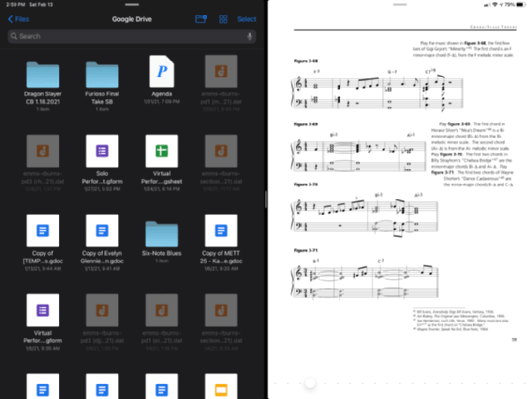Open the Six-Note Blues folder
This screenshot has height=399, width=532.
[x=162, y=233]
